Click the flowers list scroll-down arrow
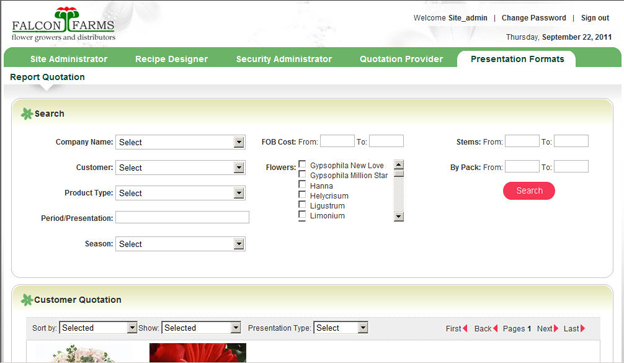 [399, 217]
